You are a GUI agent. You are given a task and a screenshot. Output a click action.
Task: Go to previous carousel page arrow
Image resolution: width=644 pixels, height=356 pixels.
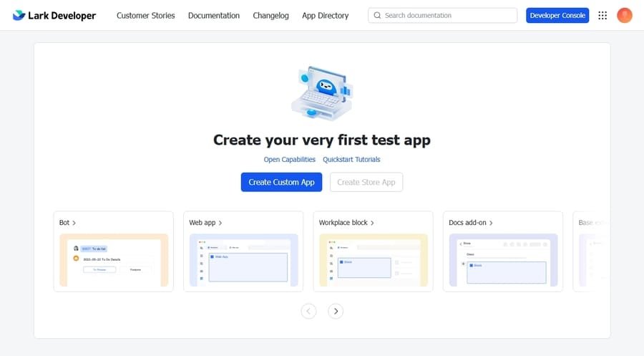pos(308,311)
